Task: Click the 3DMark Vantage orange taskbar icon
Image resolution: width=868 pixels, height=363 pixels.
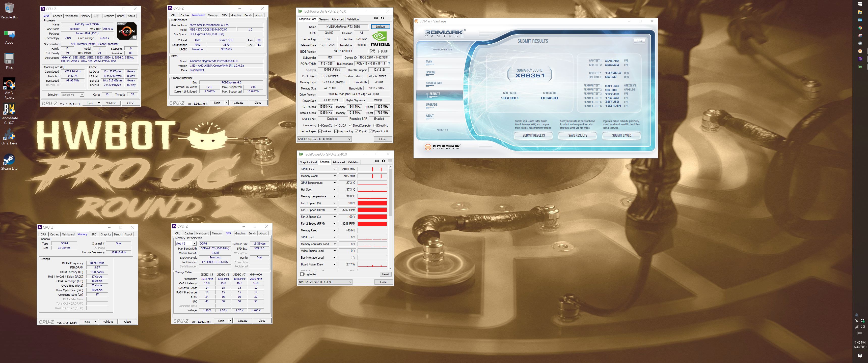Action: pos(860,51)
